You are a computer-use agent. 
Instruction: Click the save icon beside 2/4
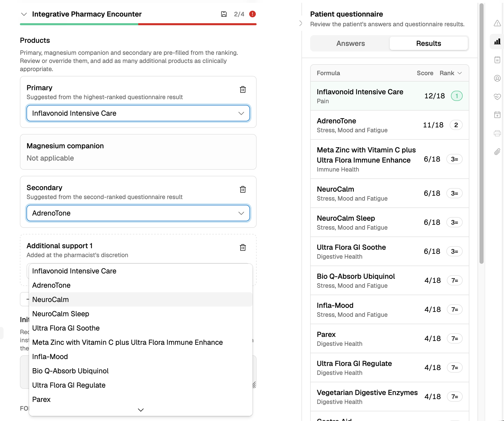(x=224, y=14)
